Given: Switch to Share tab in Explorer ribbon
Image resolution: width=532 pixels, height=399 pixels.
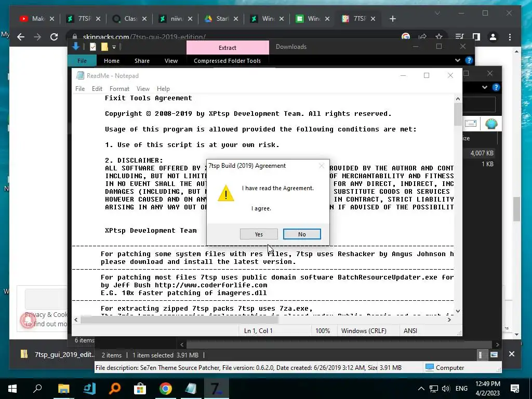Looking at the screenshot, I should pyautogui.click(x=142, y=61).
